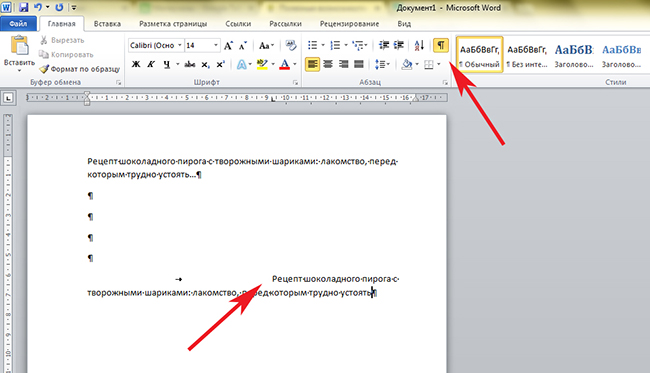Viewport: 650px width, 373px height.
Task: Apply the Без интервала style
Action: (527, 55)
